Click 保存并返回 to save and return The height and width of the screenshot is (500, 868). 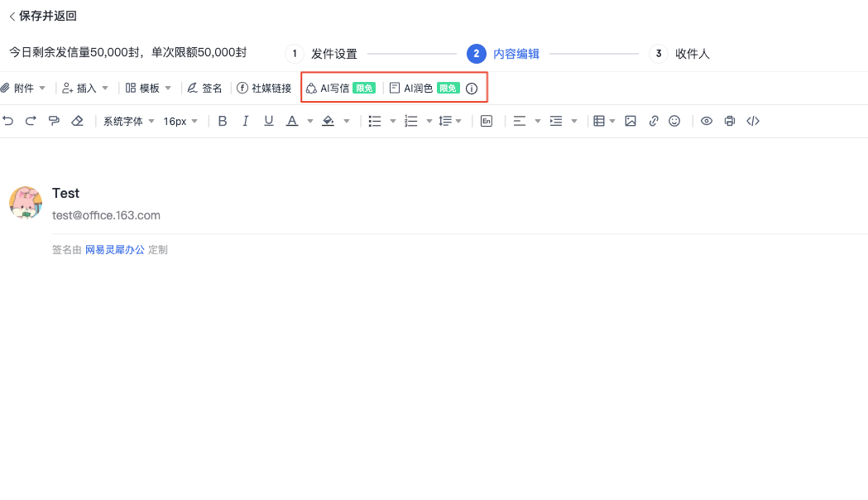tap(43, 16)
